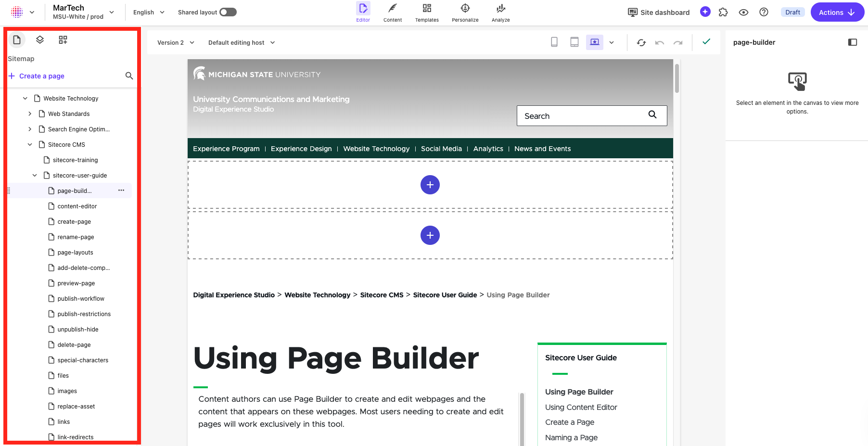The height and width of the screenshot is (446, 868).
Task: Open the Site dashboard
Action: pyautogui.click(x=659, y=12)
